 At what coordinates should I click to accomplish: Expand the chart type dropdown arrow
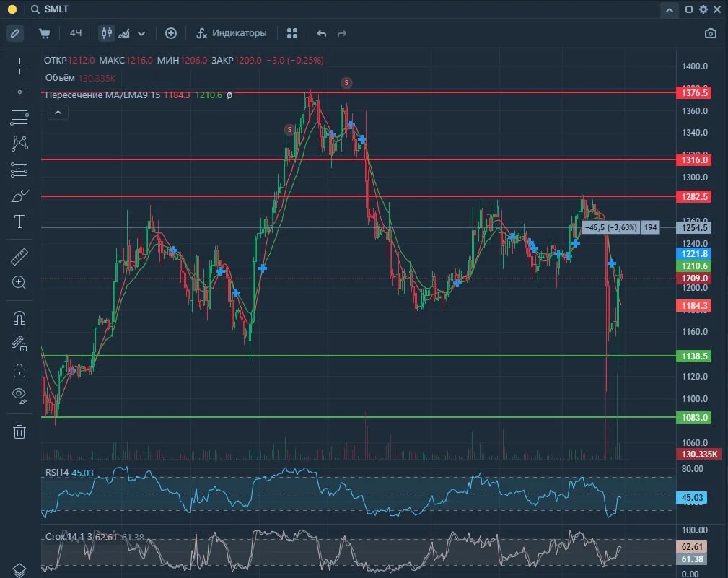tap(141, 33)
